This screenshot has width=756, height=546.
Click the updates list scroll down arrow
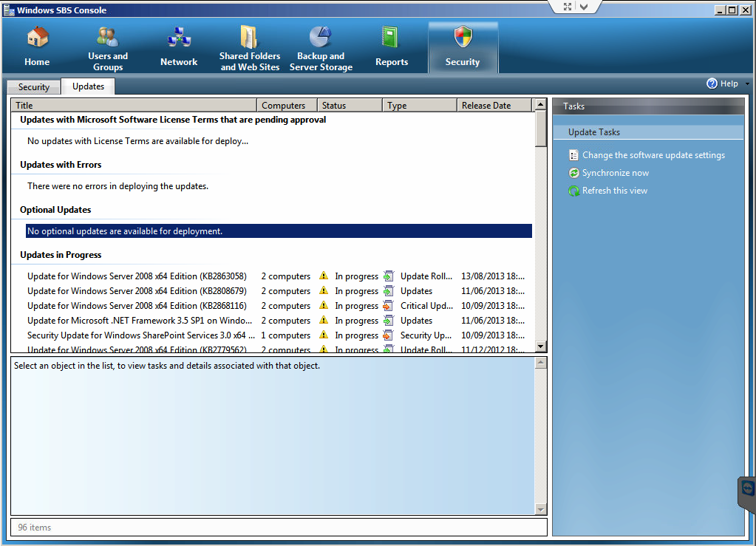540,346
